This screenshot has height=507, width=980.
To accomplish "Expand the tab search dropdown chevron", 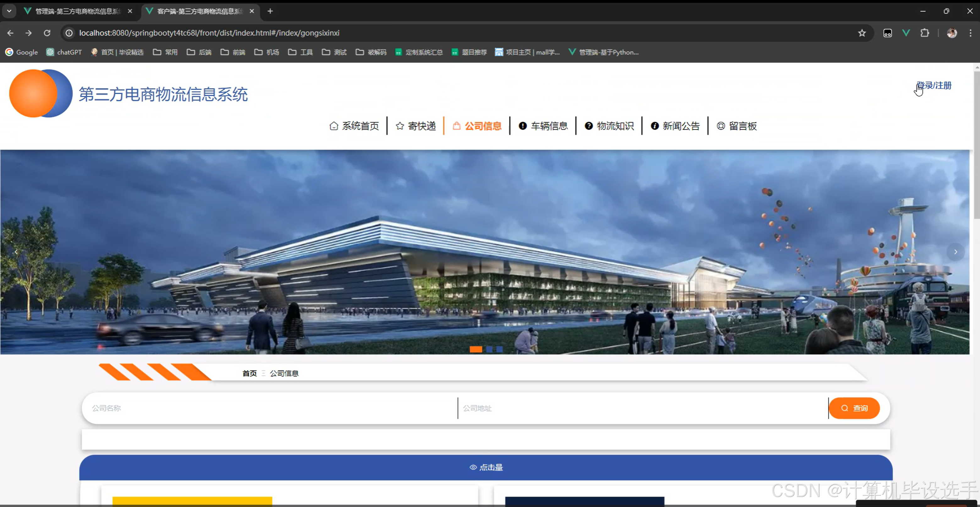I will pyautogui.click(x=9, y=11).
